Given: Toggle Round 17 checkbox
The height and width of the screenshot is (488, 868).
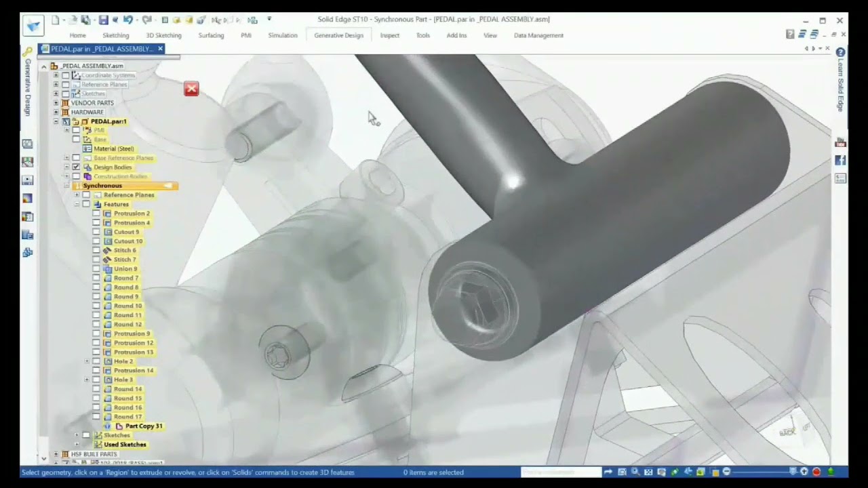Looking at the screenshot, I should tap(96, 417).
